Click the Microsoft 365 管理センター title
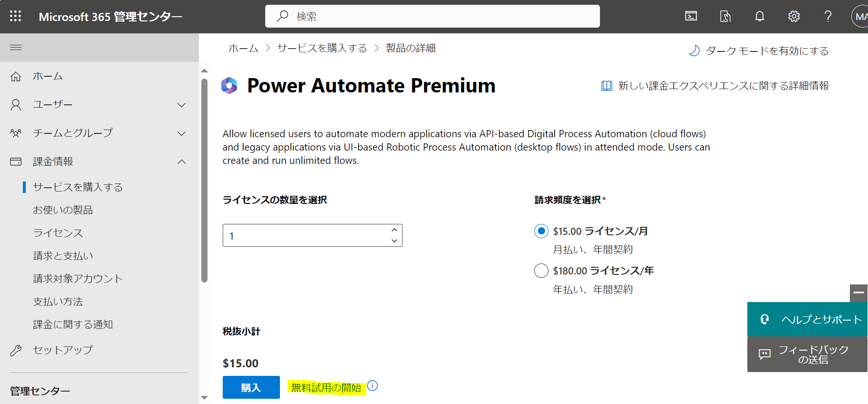Screen dimensions: 868x404 (x=111, y=17)
